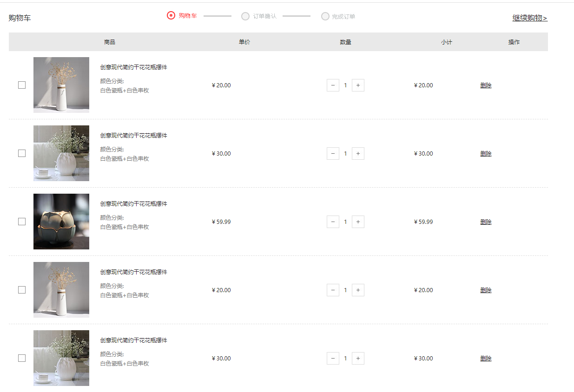Click quantity field in the first cart row

coord(345,85)
